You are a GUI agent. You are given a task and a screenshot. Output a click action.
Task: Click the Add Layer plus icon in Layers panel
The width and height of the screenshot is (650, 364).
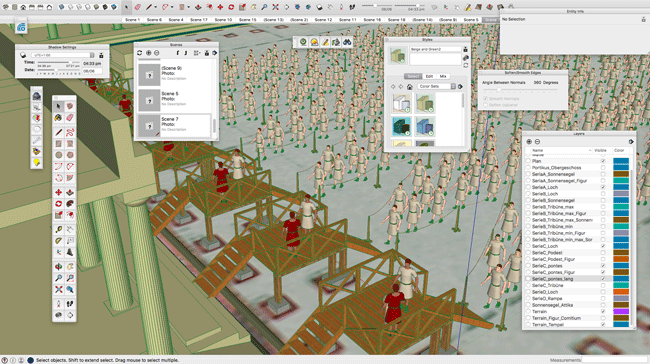click(x=529, y=142)
